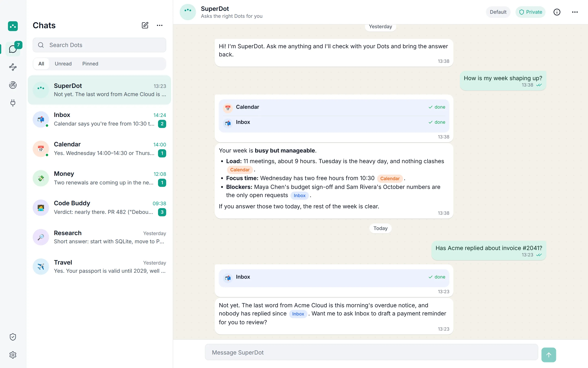Open the SuperDot chat in the list
Screen dimensions: 588x368
point(99,90)
